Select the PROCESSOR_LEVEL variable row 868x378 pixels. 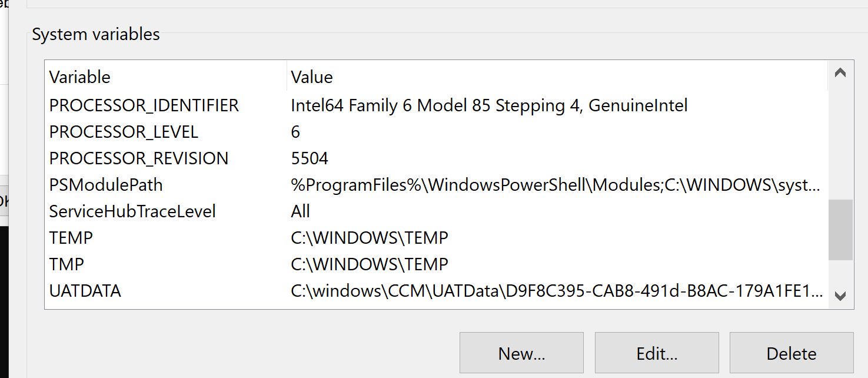124,132
